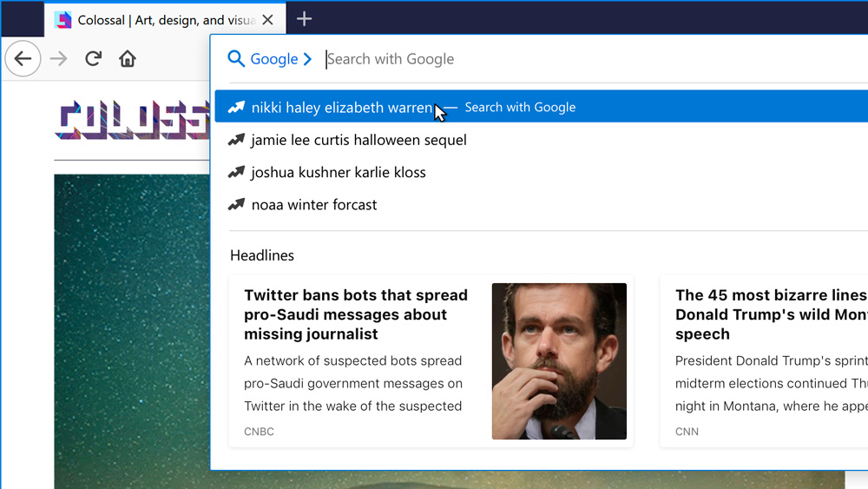Click the CNN source label

coord(687,432)
